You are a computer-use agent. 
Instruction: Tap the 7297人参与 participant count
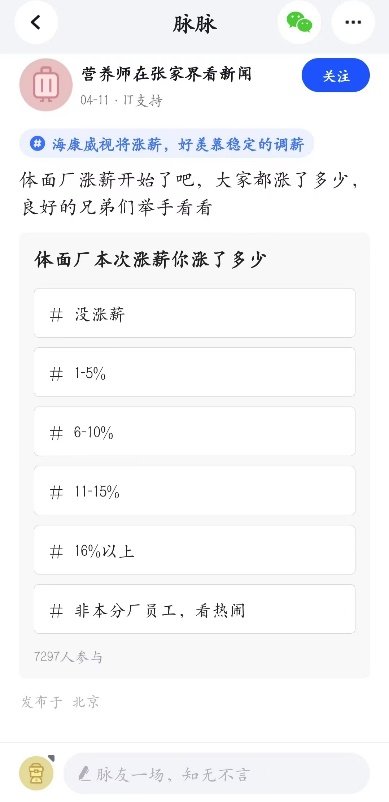[68, 657]
